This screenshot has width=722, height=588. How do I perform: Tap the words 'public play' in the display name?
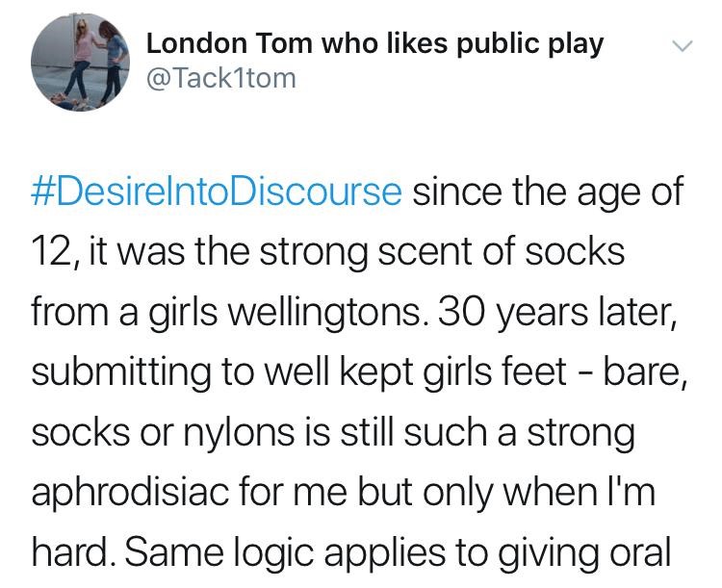tap(529, 45)
